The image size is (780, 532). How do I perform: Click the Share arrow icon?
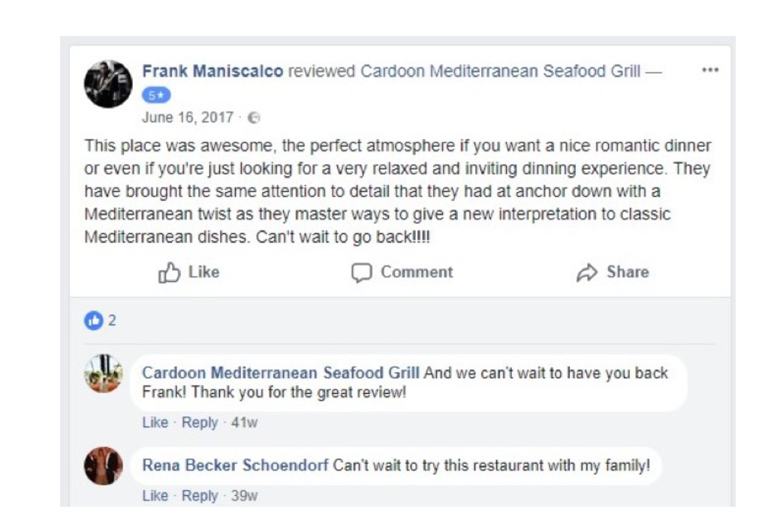pyautogui.click(x=587, y=272)
